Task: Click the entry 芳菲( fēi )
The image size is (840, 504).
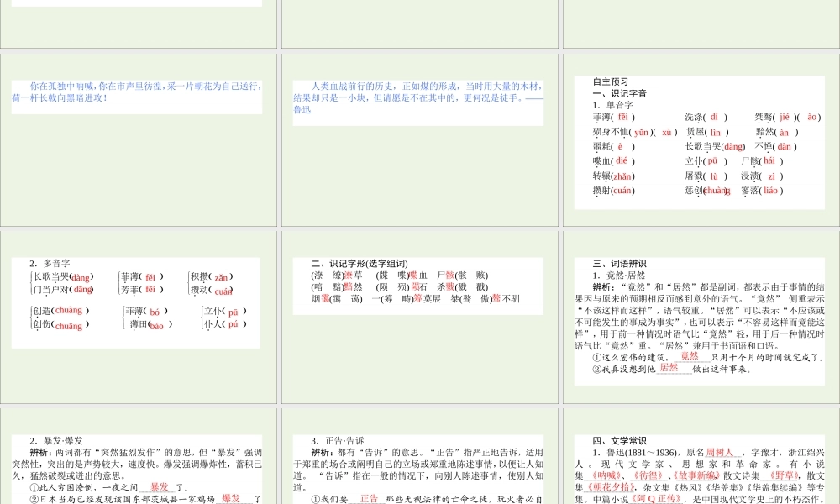Action: click(x=143, y=289)
